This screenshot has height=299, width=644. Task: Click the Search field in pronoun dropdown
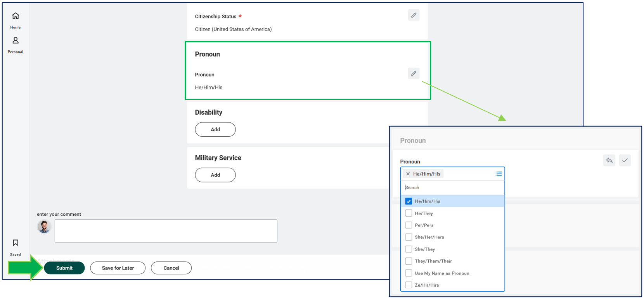click(452, 187)
